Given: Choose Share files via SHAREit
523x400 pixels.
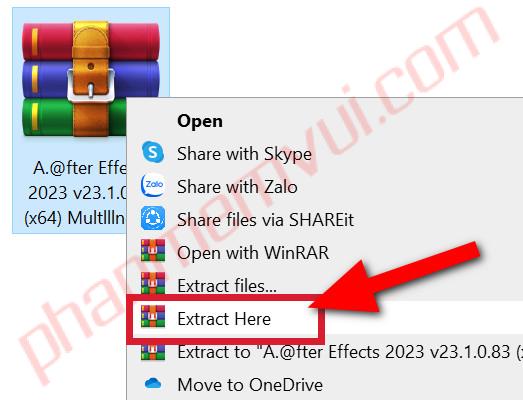Looking at the screenshot, I should pos(265,220).
